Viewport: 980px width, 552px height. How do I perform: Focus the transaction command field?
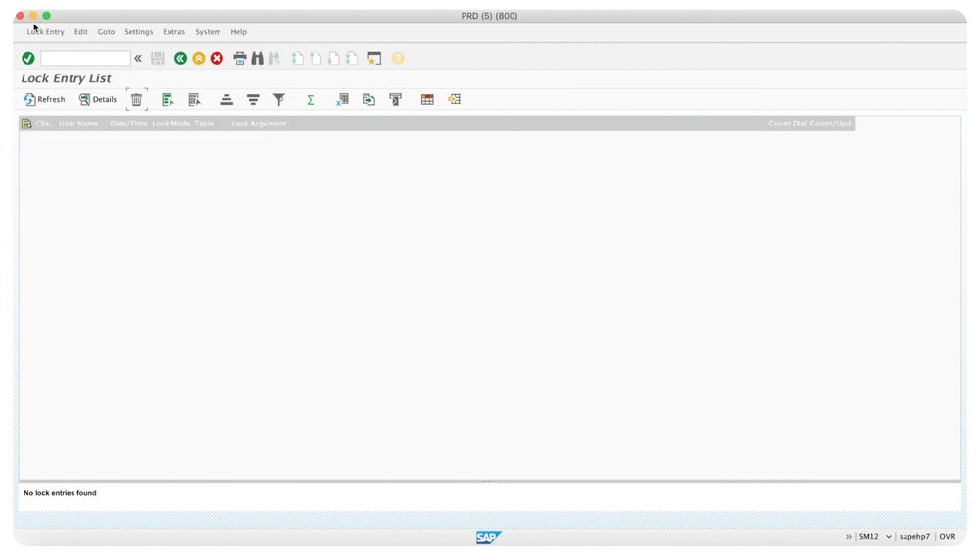(x=85, y=58)
